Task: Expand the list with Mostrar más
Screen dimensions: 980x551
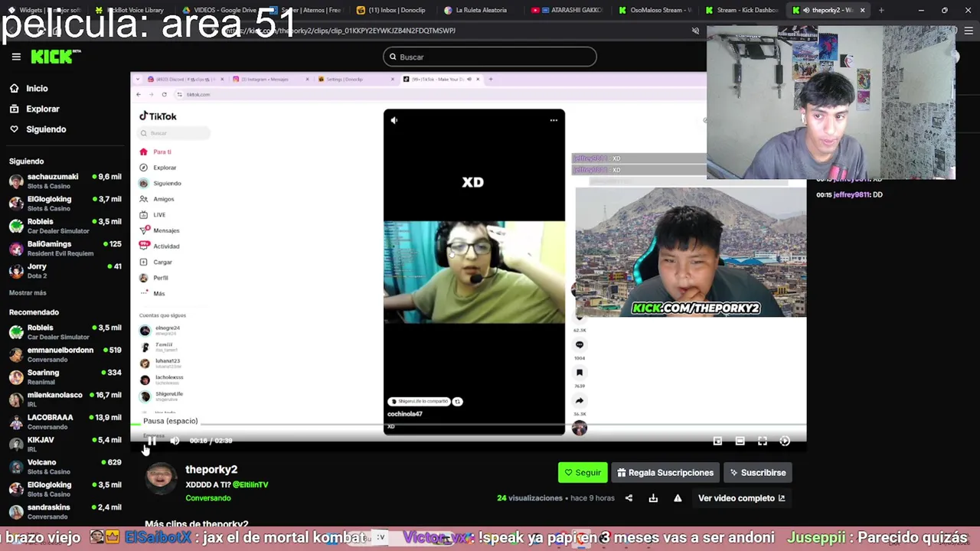Action: click(28, 293)
